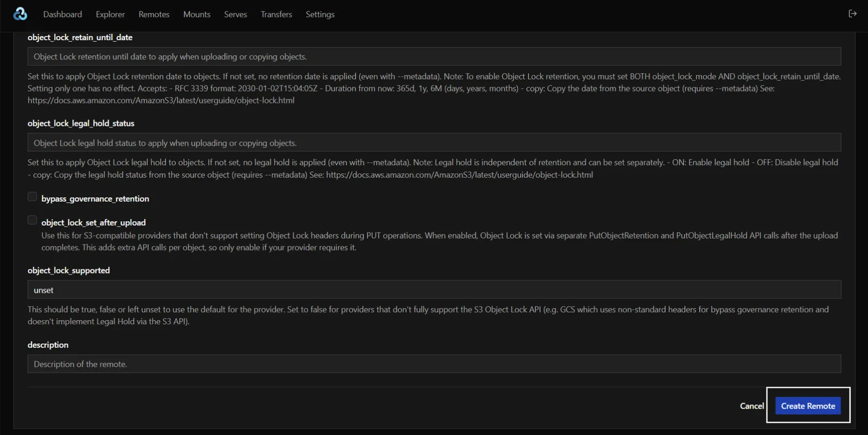The image size is (868, 435).
Task: Go to the Explorer tab
Action: [110, 15]
